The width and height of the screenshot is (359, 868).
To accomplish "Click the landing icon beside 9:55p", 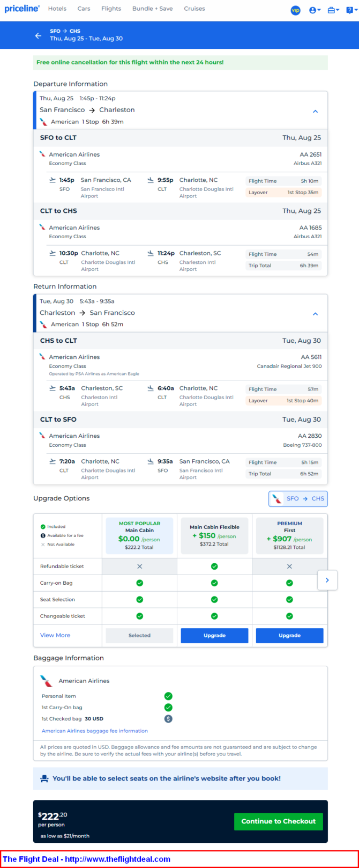I will [151, 180].
